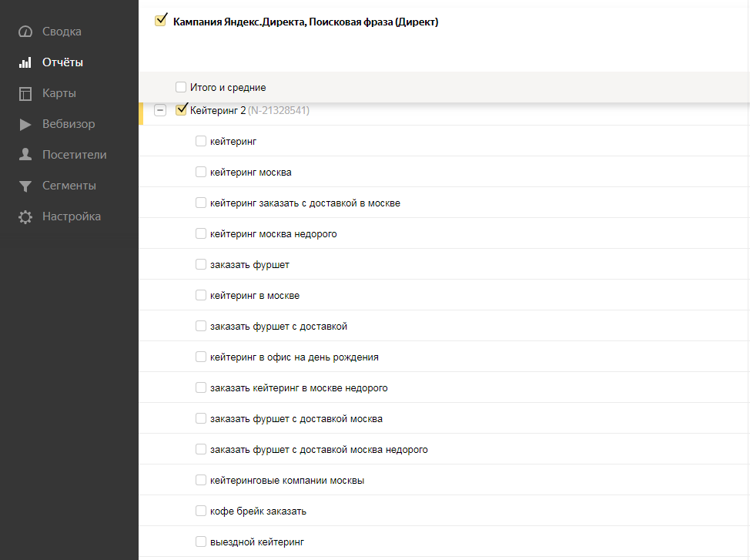Screen dimensions: 750x560
Task: Click the Настройка gear icon
Action: [25, 216]
